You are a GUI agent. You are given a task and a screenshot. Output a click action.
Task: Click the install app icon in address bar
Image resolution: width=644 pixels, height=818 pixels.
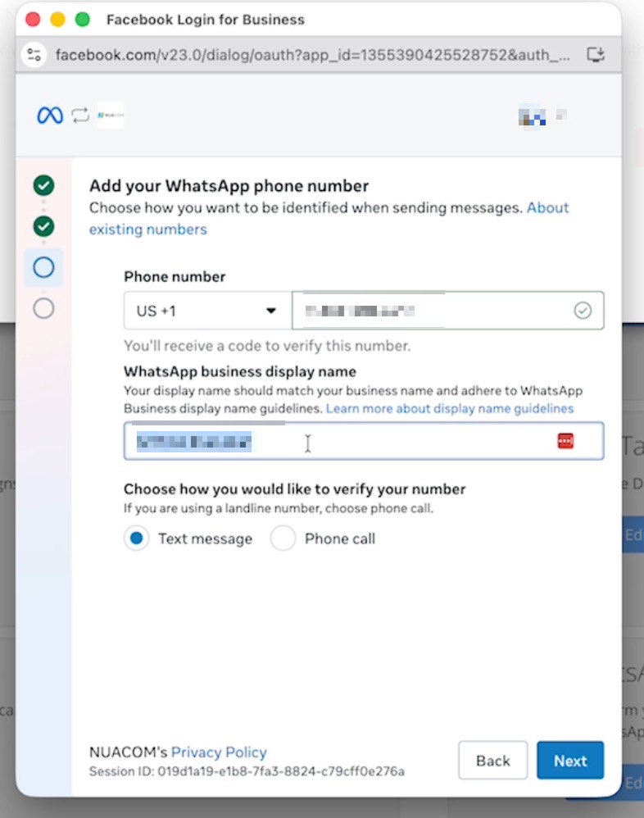point(596,54)
